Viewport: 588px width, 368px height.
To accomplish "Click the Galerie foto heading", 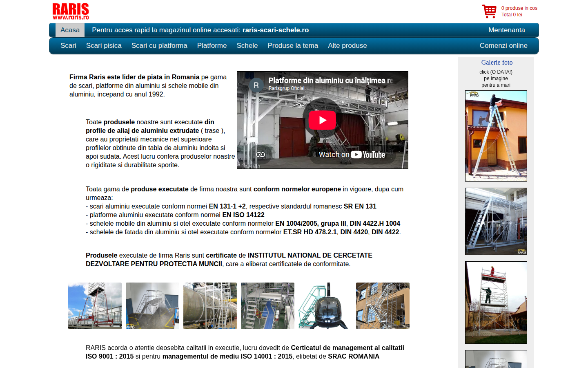I will pyautogui.click(x=497, y=63).
